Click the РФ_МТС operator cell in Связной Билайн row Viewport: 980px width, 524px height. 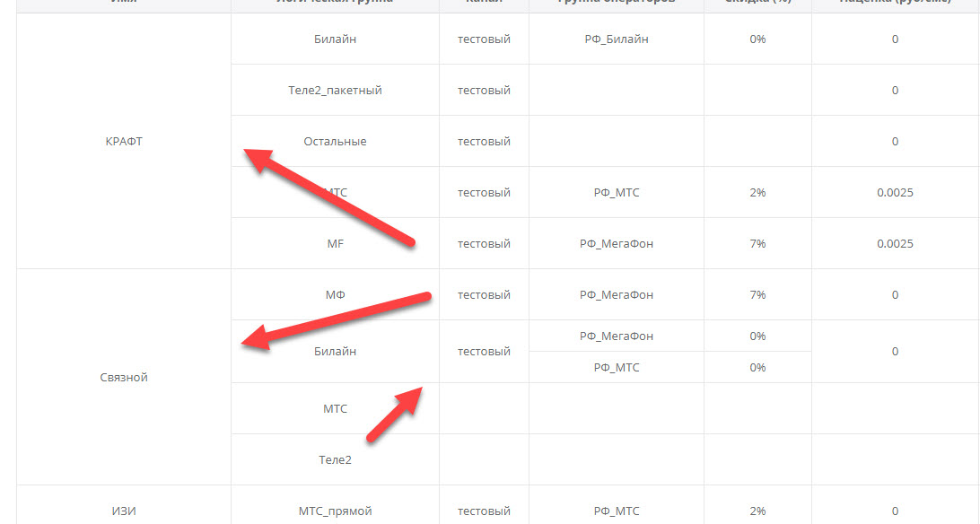pos(616,367)
